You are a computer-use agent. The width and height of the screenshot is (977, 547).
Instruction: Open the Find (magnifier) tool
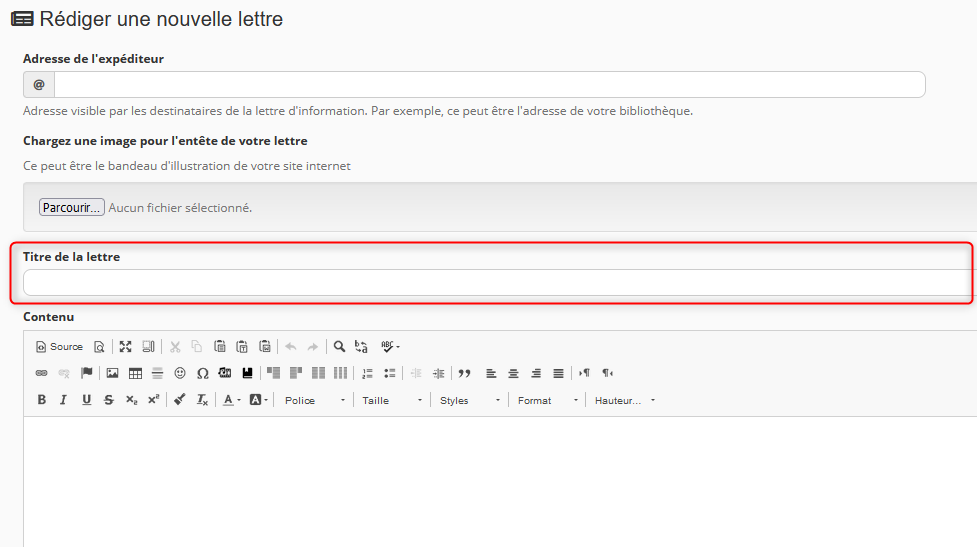340,347
